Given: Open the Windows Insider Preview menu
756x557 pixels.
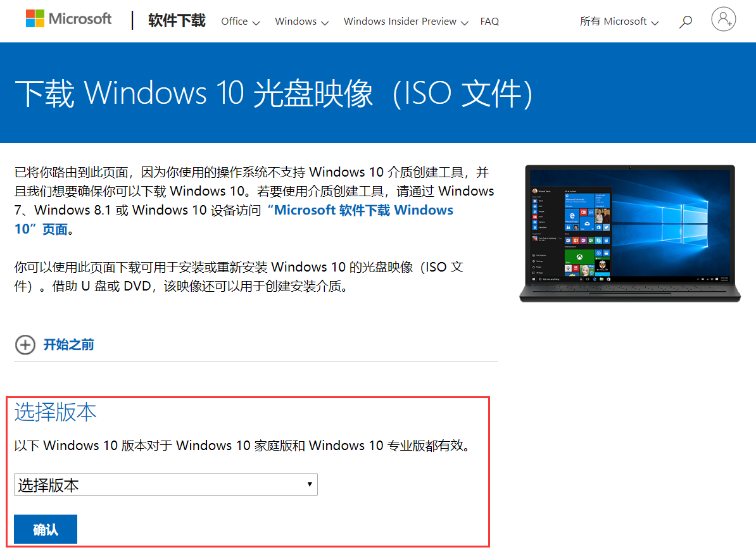Looking at the screenshot, I should (406, 22).
